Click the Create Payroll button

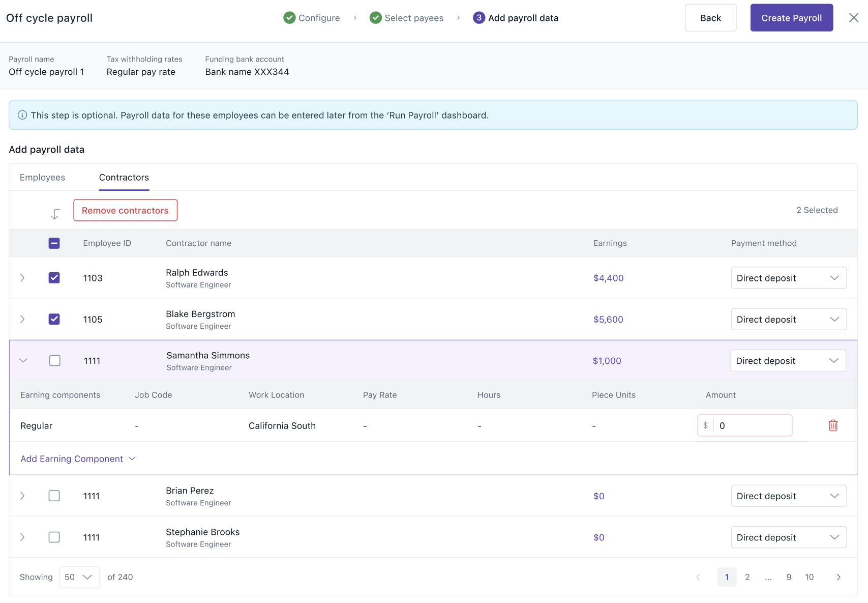[791, 18]
